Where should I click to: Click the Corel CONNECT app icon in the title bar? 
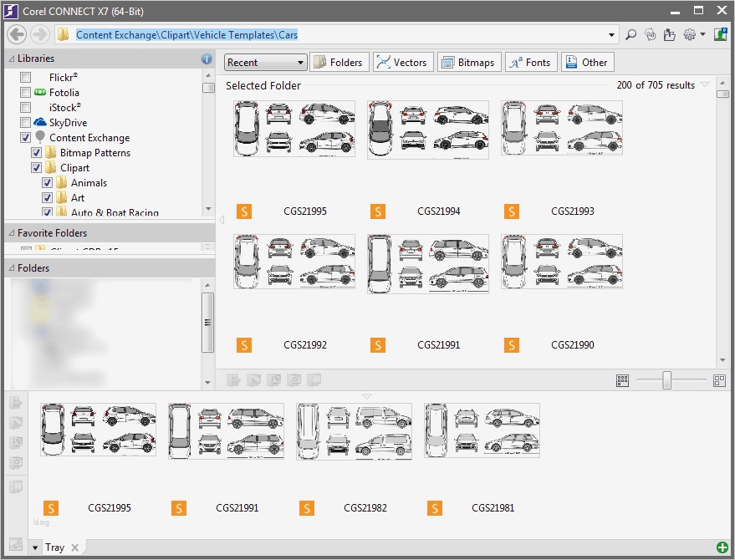[11, 11]
